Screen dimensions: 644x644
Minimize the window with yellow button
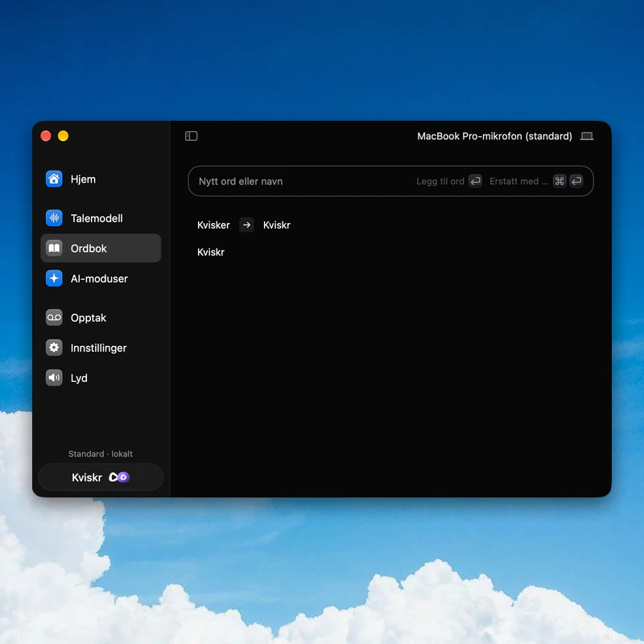click(x=64, y=136)
